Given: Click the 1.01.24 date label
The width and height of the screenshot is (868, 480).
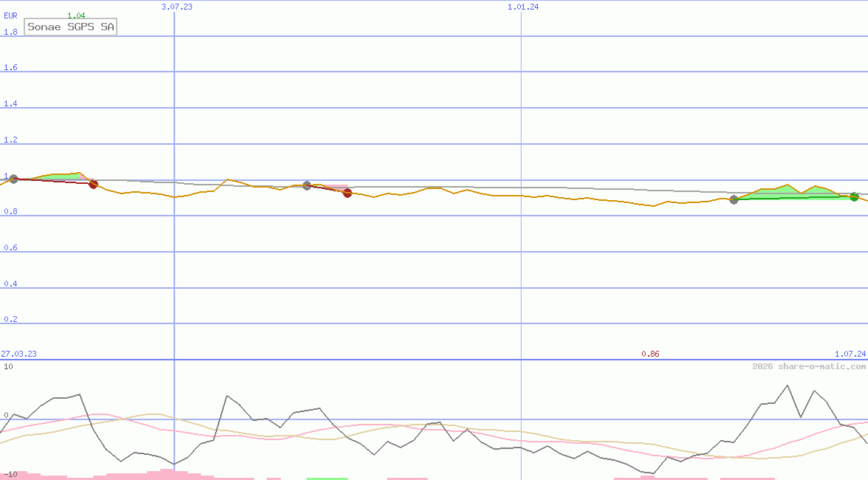Looking at the screenshot, I should [x=523, y=7].
